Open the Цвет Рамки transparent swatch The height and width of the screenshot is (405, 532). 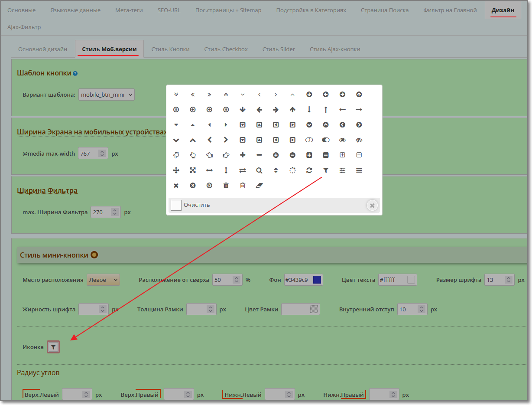pos(314,309)
